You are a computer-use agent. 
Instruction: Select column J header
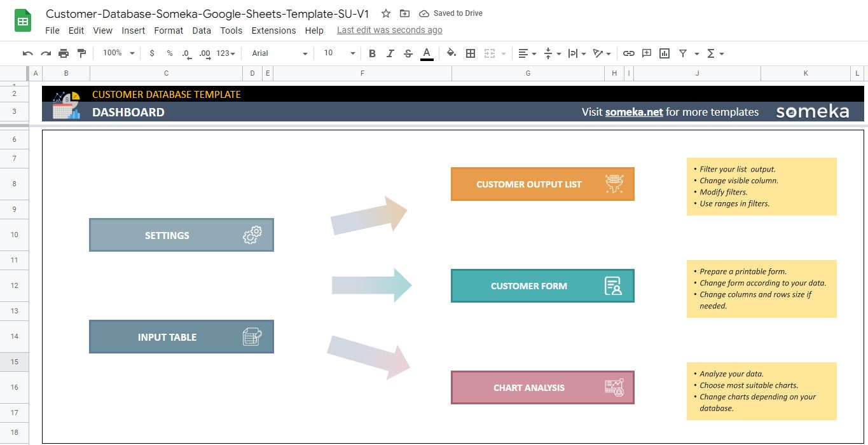pos(697,74)
